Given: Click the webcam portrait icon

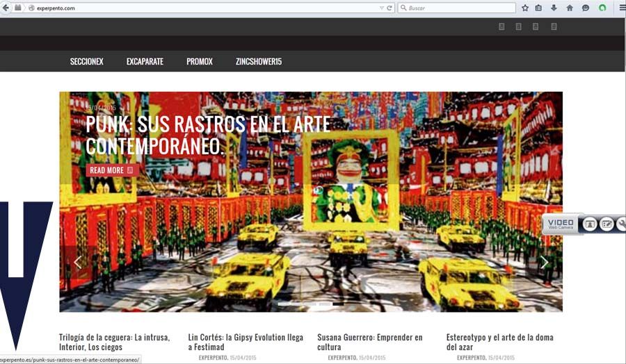Looking at the screenshot, I should (590, 224).
